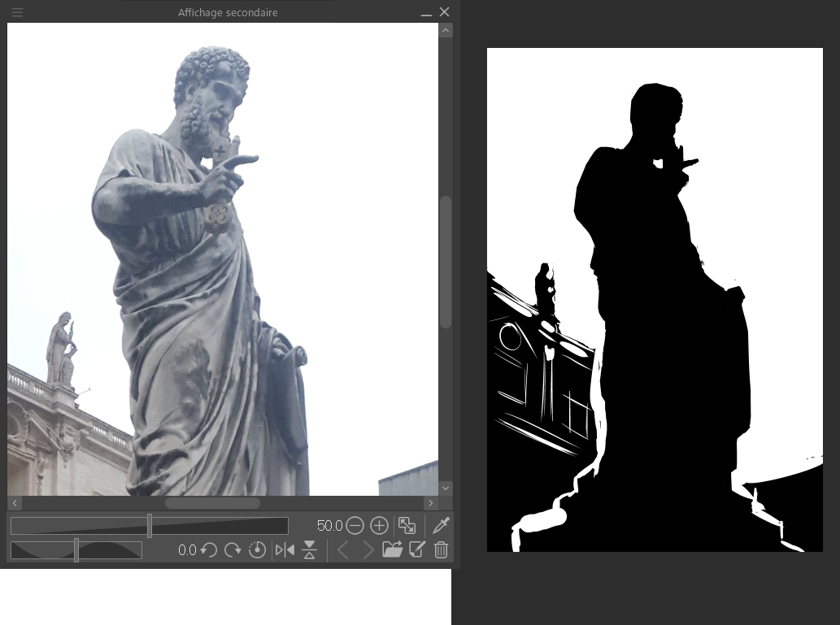
Task: Open image file with folder icon
Action: pyautogui.click(x=392, y=550)
